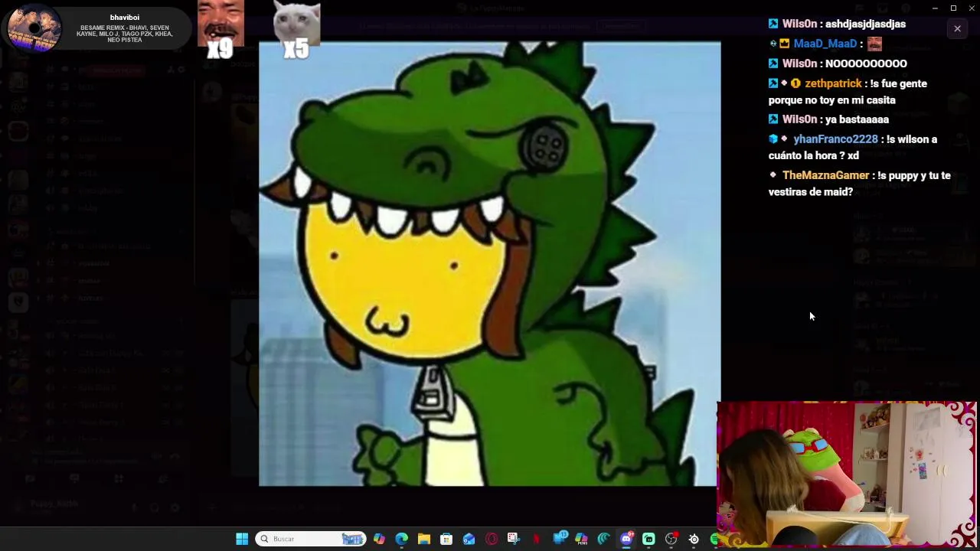Close the chat overlay with the X button

tap(957, 28)
